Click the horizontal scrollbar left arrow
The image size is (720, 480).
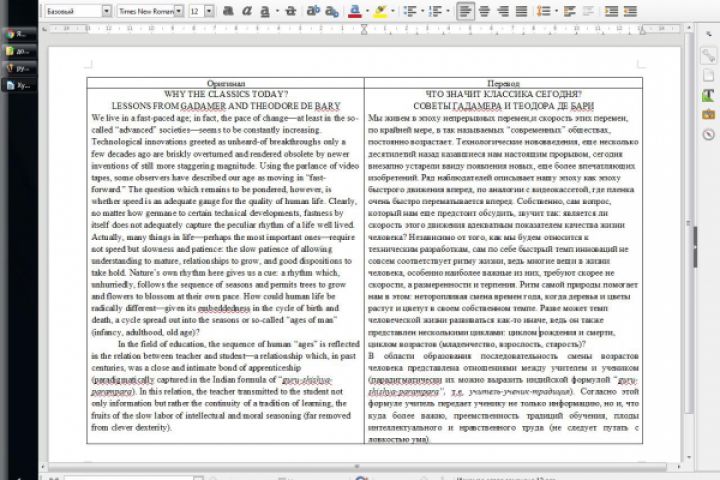click(x=43, y=467)
